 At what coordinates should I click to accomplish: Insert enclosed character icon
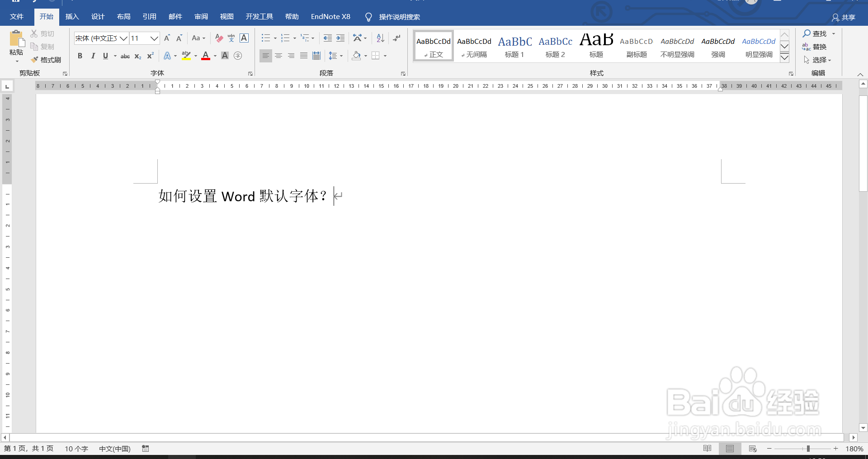[238, 56]
